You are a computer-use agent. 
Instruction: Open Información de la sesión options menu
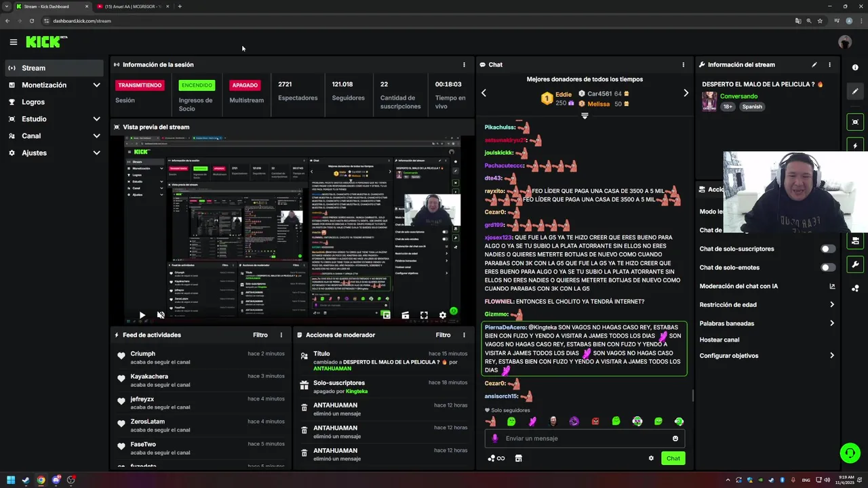(x=464, y=64)
